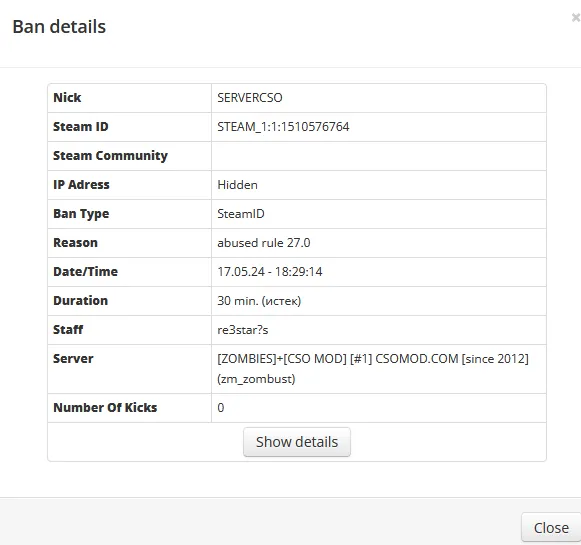
Task: Select the SERVERCSO nick value
Action: point(250,98)
